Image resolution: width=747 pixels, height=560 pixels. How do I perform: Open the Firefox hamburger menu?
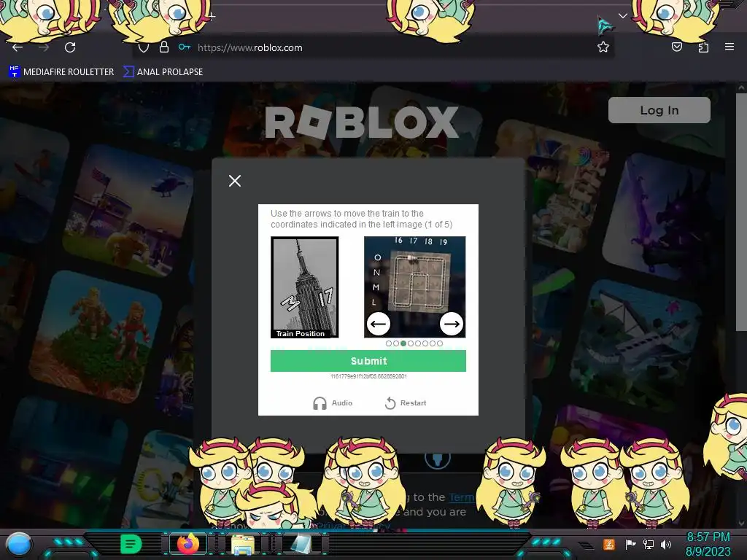tap(729, 47)
